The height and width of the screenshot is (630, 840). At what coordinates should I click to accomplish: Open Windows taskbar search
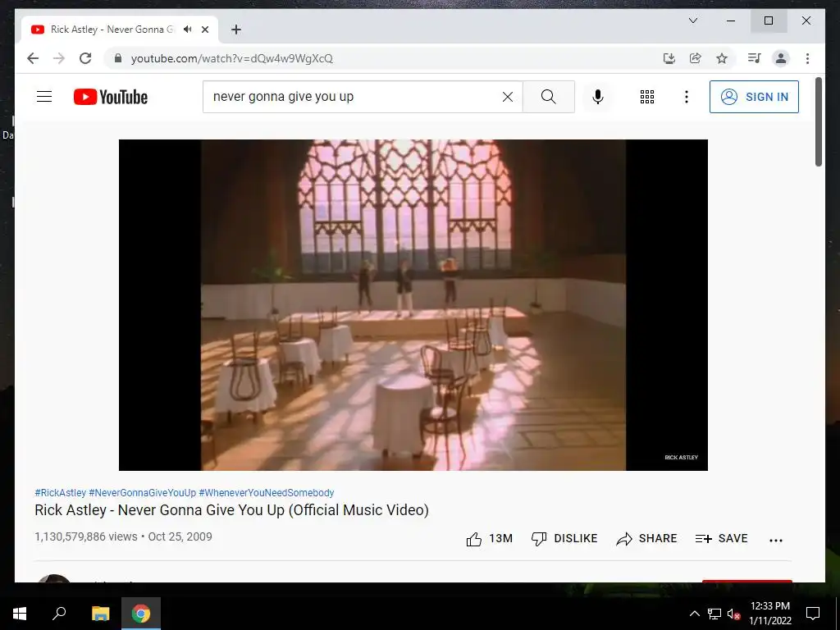59,614
